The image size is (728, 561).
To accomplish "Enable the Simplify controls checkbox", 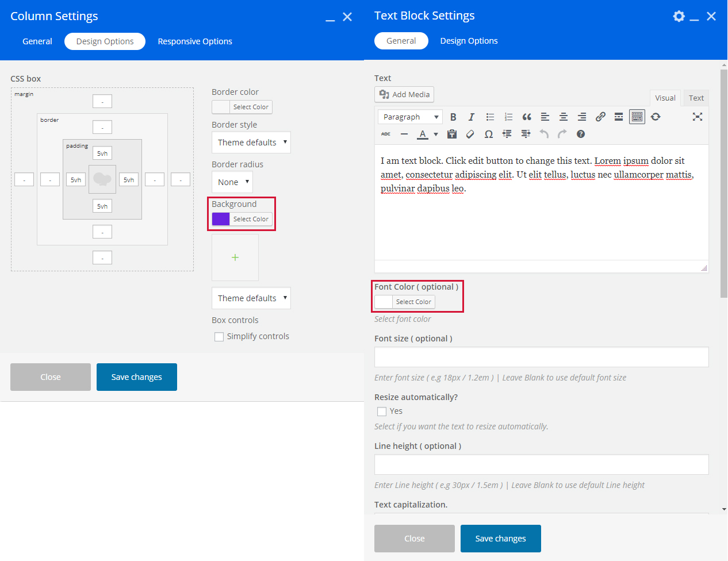I will 219,337.
